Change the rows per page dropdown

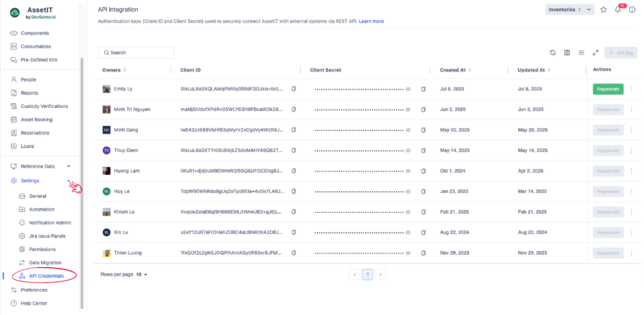[x=142, y=274]
